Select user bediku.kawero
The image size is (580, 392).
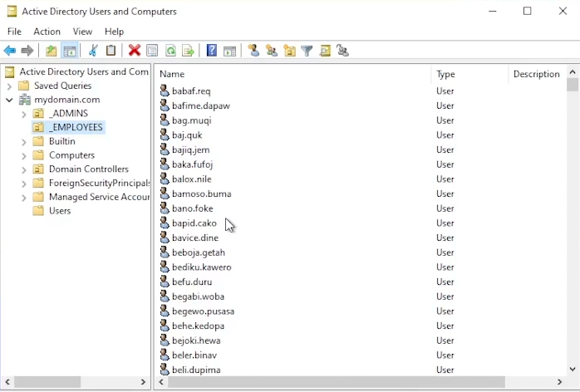pyautogui.click(x=202, y=267)
